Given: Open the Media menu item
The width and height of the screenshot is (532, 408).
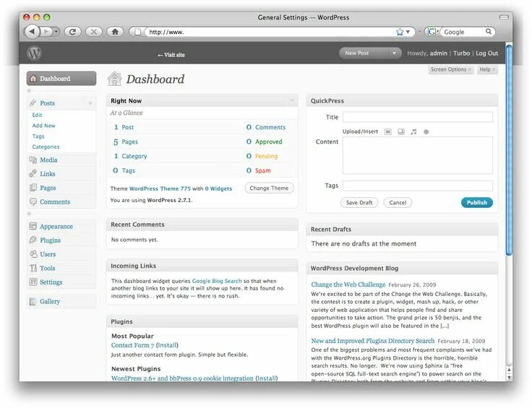Looking at the screenshot, I should [48, 160].
